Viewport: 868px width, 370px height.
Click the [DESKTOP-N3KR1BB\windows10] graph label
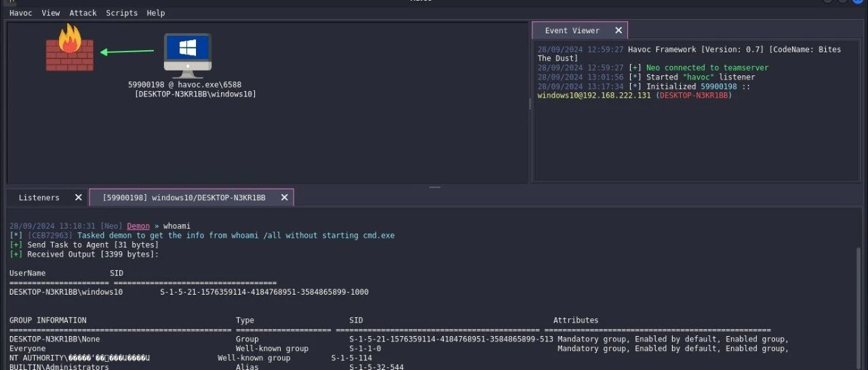coord(195,94)
